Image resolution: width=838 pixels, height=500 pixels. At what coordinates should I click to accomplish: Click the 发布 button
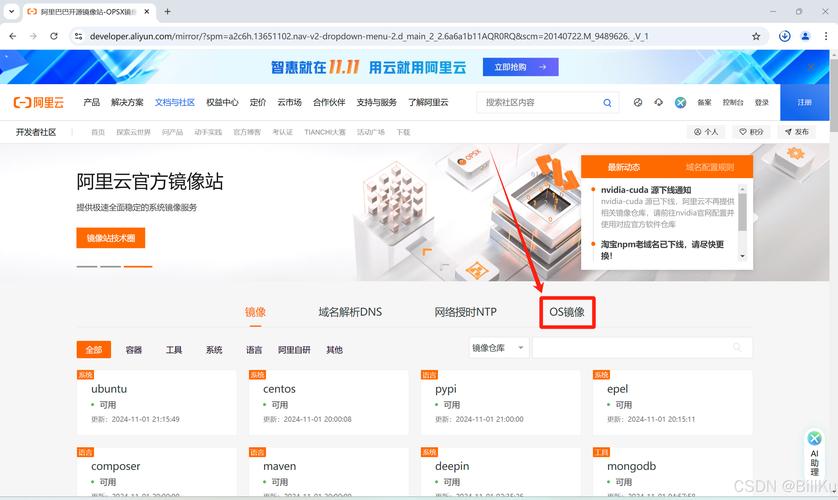pyautogui.click(x=796, y=132)
